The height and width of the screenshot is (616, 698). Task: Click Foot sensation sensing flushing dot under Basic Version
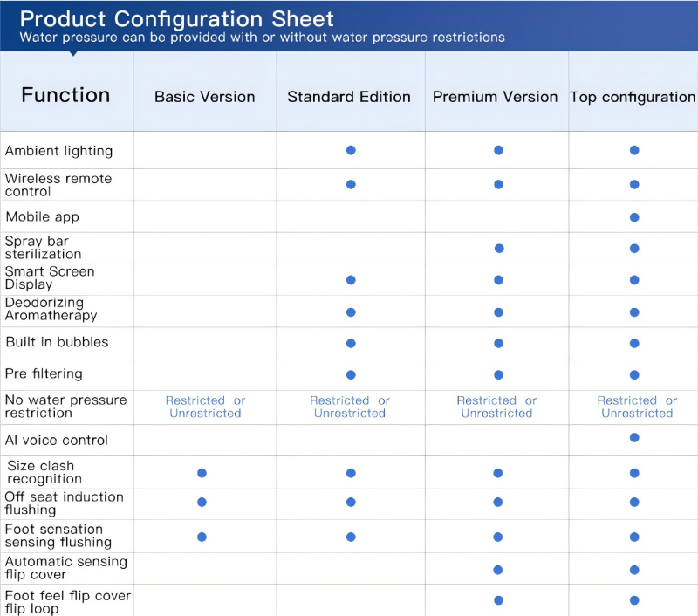point(202,537)
